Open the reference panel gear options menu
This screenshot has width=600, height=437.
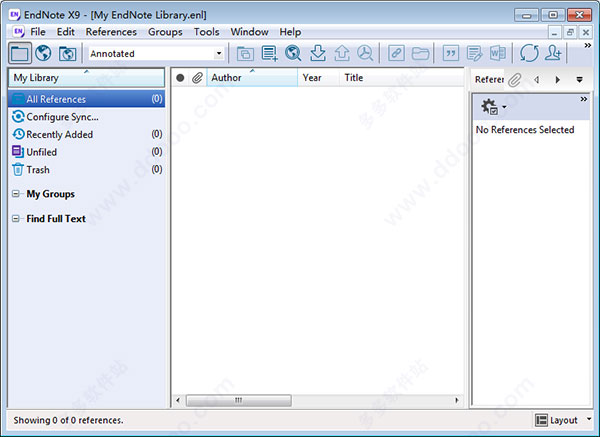(x=493, y=107)
